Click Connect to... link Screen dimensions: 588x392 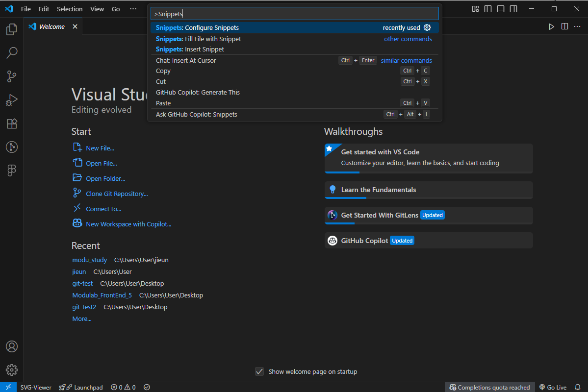click(x=103, y=209)
